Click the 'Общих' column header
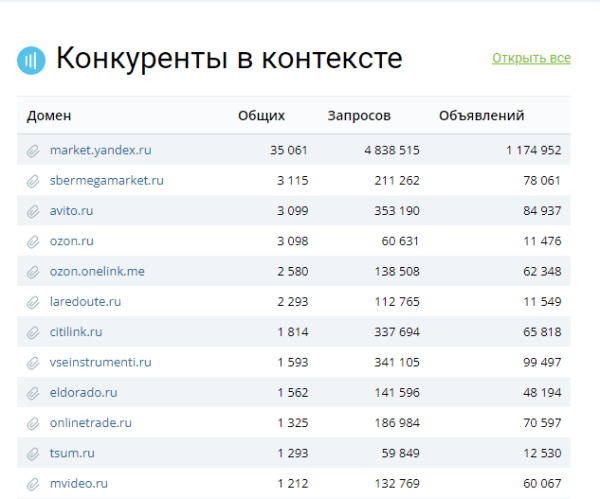 coord(261,116)
